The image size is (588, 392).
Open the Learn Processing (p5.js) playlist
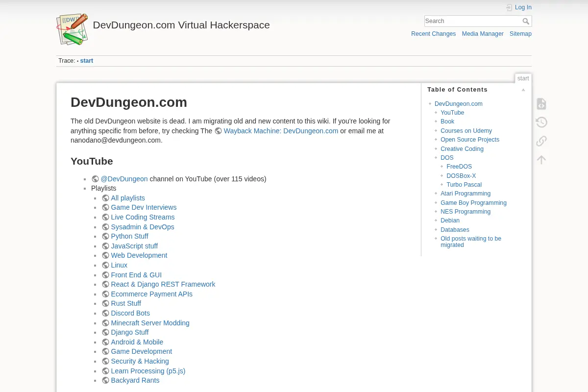[148, 371]
